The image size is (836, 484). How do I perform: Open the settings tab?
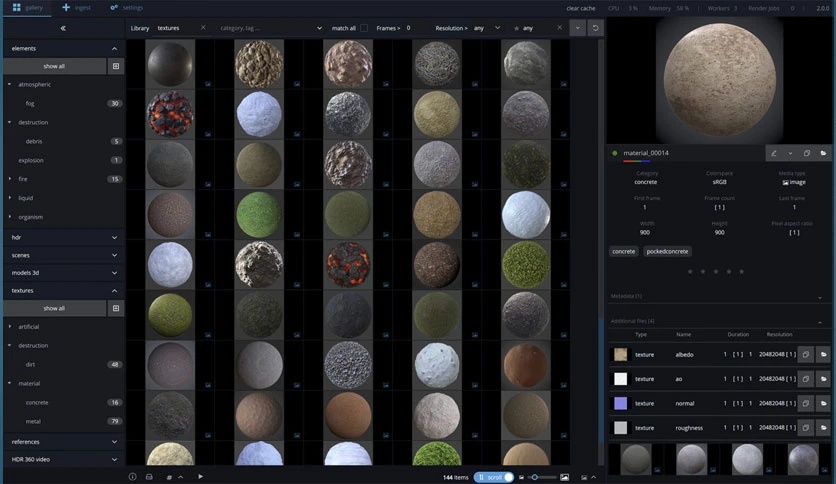126,8
